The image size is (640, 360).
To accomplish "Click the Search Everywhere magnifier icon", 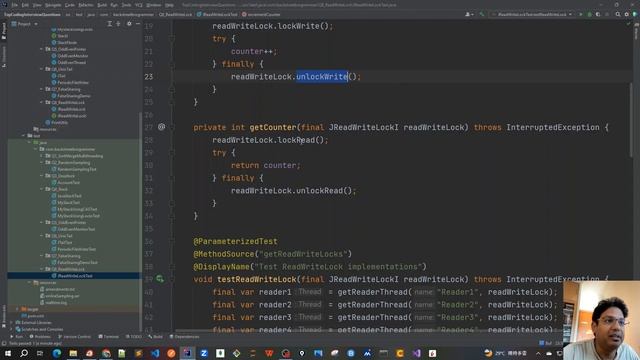I will click(618, 14).
